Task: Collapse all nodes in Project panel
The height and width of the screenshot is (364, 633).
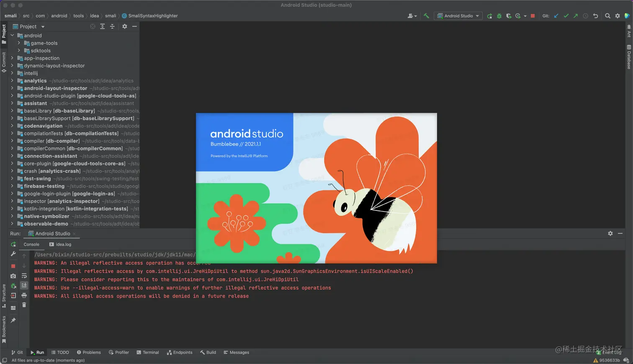Action: click(x=112, y=26)
